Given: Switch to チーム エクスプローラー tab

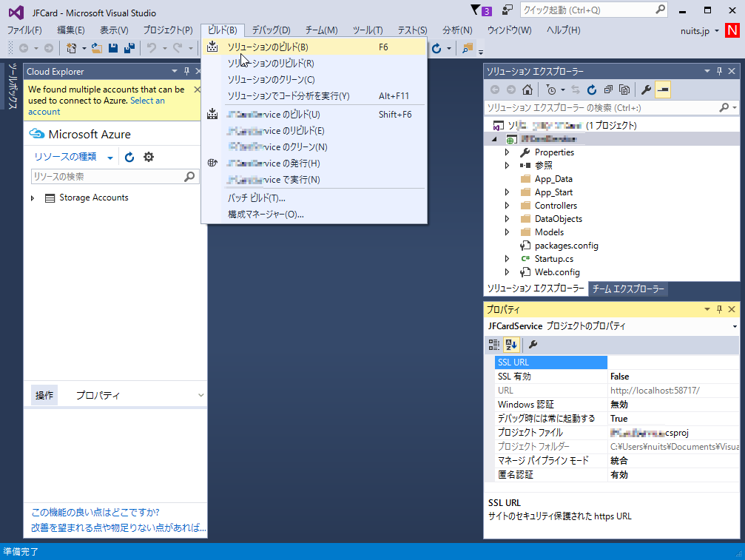Looking at the screenshot, I should tap(628, 289).
